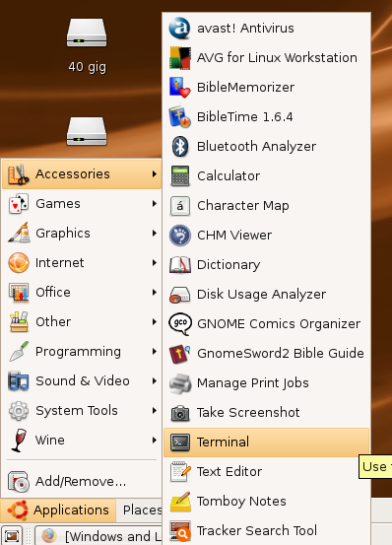Expand the Wine submenu arrow

(x=155, y=440)
